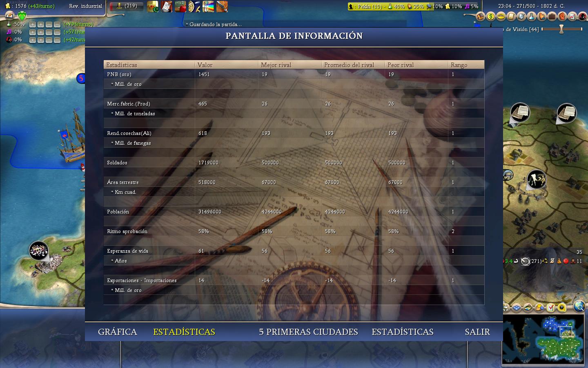Select the paper document technology icon
588x368 pixels.
167,7
